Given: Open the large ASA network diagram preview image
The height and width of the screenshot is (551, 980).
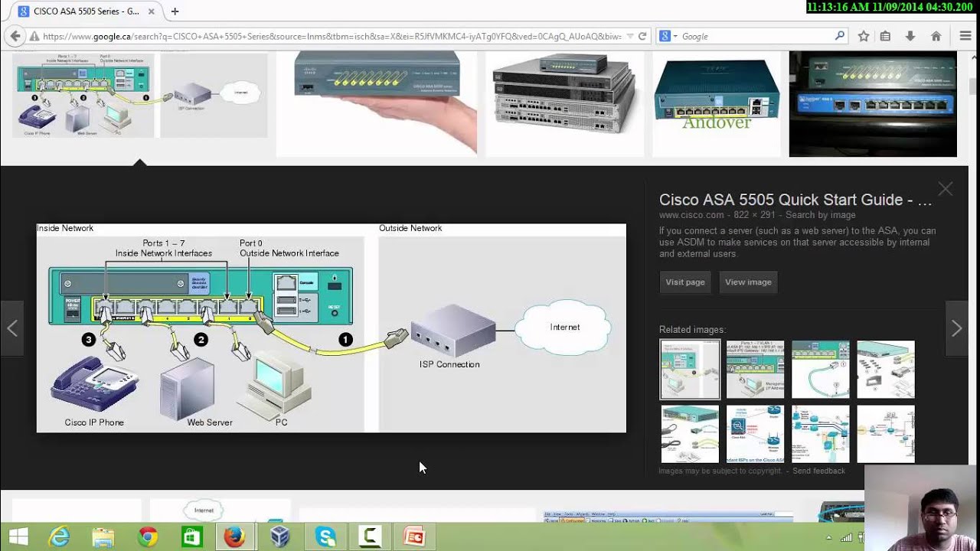Looking at the screenshot, I should tap(332, 328).
